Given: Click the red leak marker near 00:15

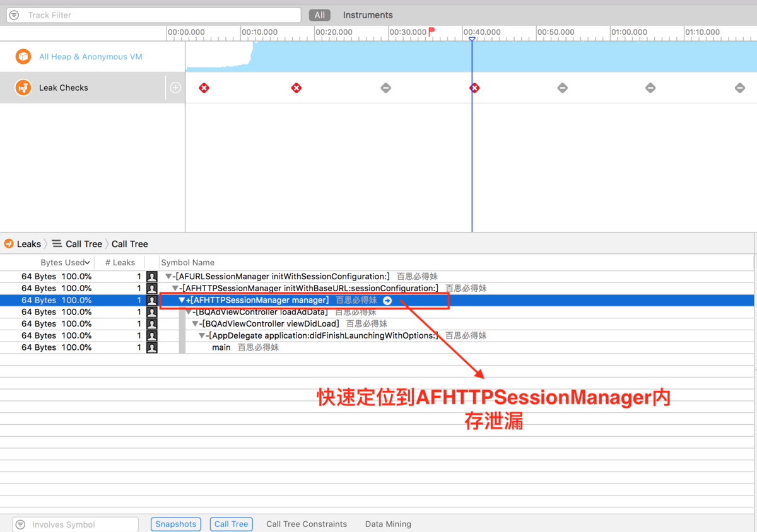Looking at the screenshot, I should [x=296, y=88].
